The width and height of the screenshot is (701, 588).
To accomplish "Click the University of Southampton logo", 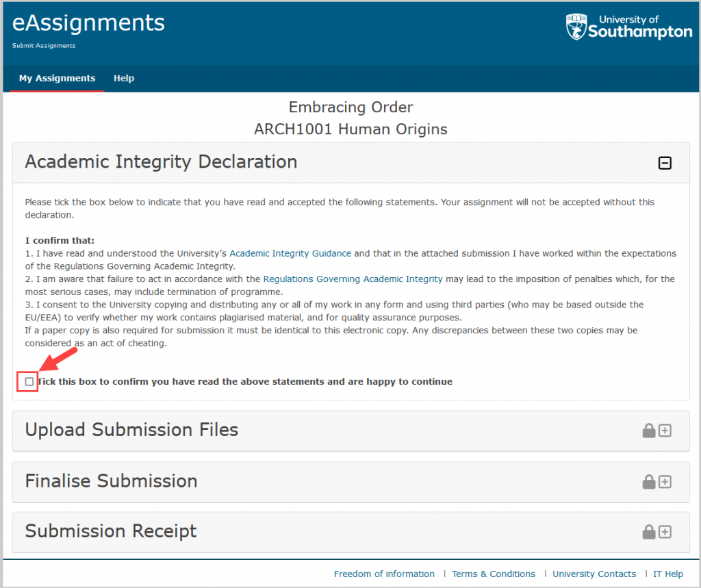I will tap(628, 27).
